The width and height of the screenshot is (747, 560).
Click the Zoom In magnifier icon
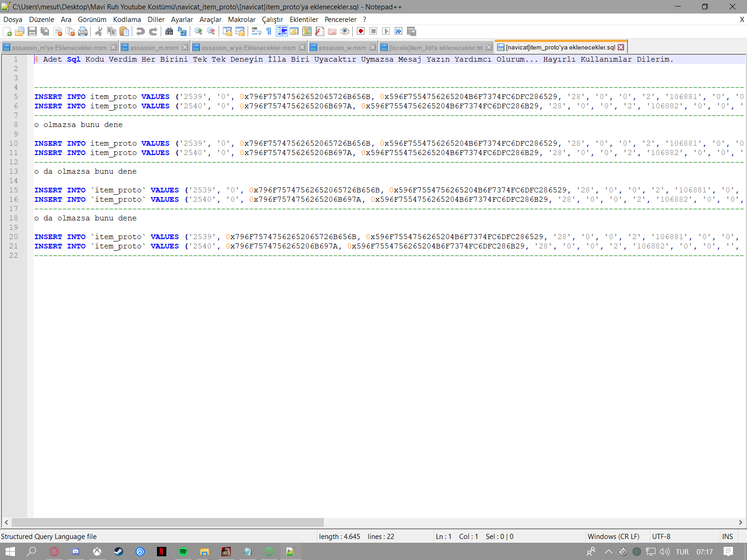point(199,31)
